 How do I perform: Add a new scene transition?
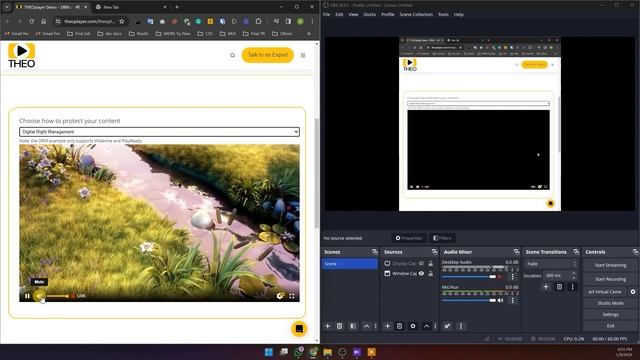546,287
